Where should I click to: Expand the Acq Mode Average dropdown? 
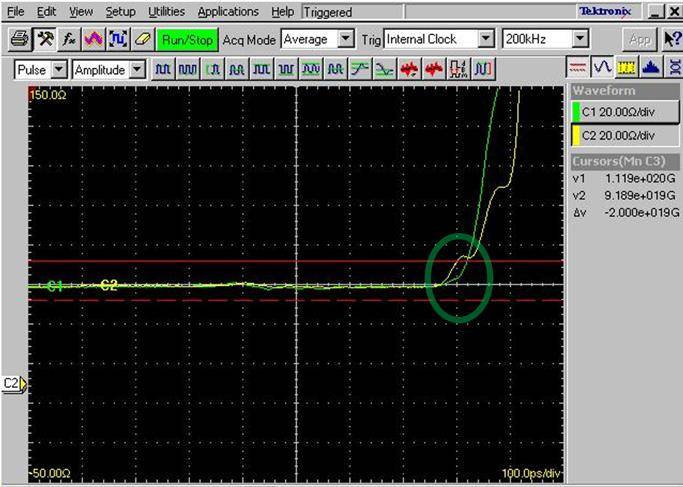coord(346,39)
